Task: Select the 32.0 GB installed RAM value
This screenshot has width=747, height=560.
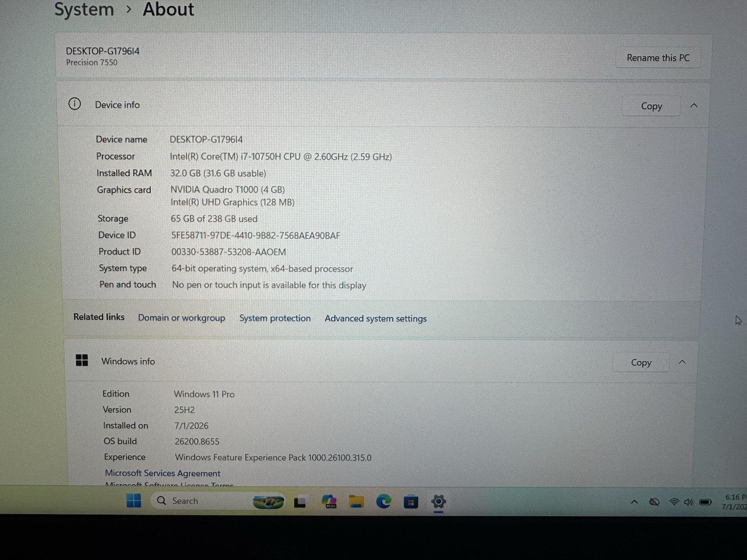Action: tap(218, 173)
